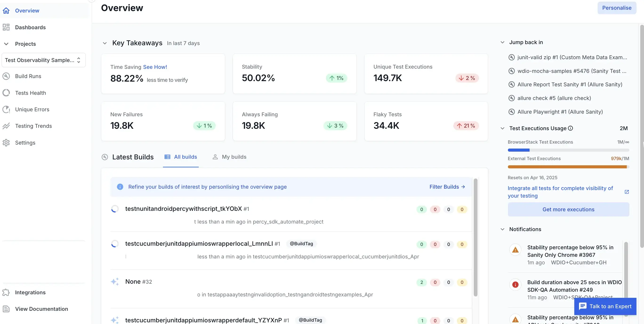Click Get more executions

(x=568, y=209)
